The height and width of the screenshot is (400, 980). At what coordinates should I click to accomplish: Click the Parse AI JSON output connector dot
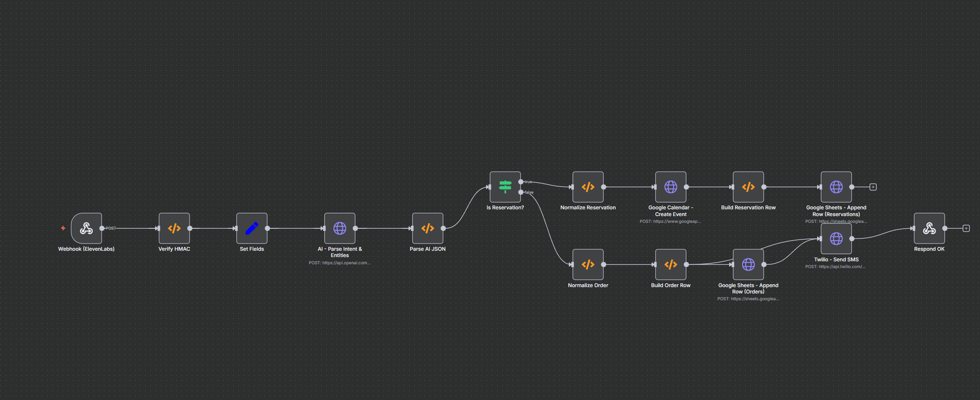click(443, 228)
